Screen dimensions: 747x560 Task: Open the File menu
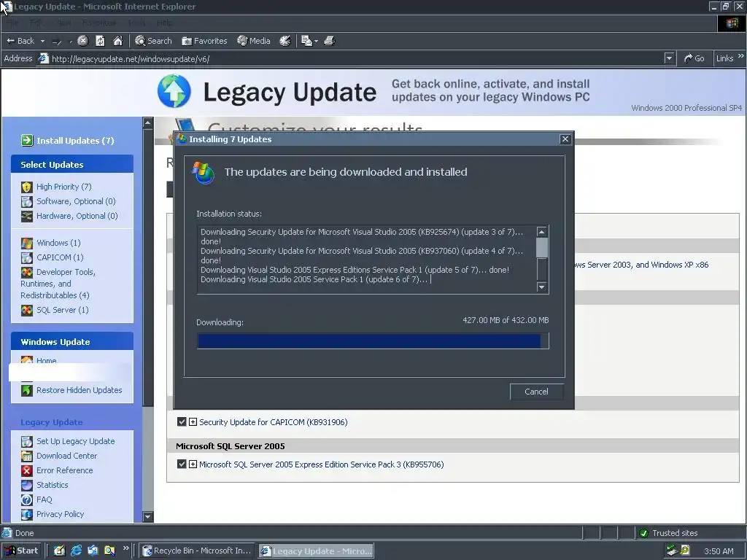(13, 23)
